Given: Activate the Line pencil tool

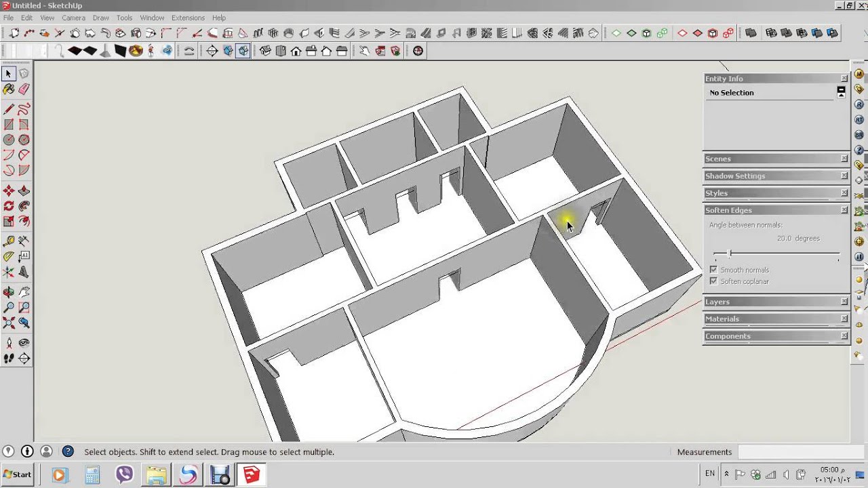Looking at the screenshot, I should click(9, 109).
